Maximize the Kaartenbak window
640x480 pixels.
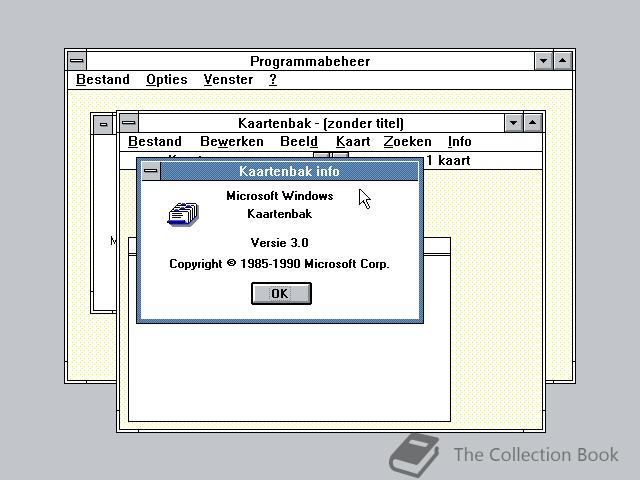(x=532, y=123)
